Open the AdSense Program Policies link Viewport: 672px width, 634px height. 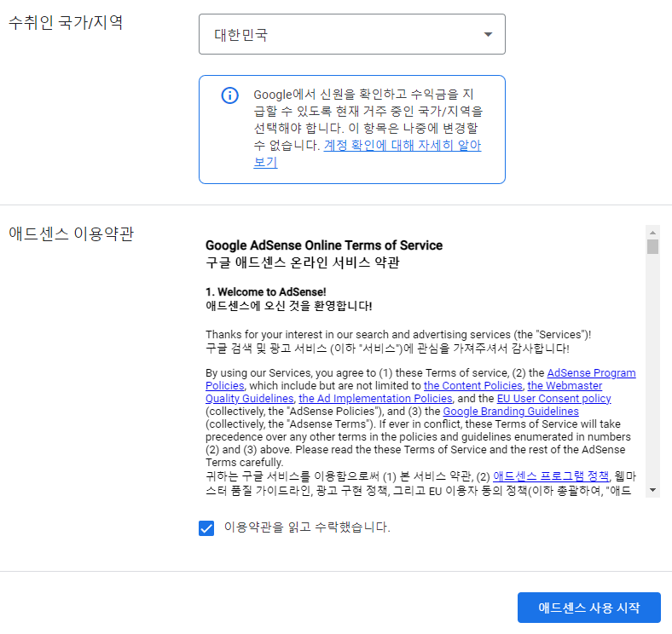591,373
